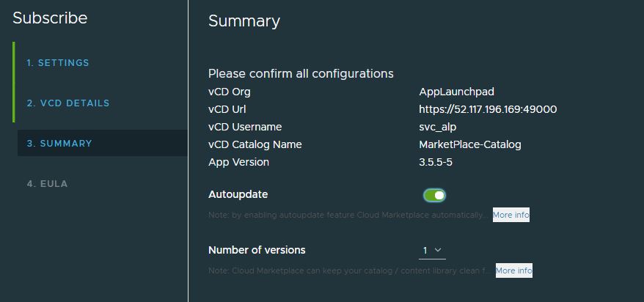Expand the Number of versions dropdown

432,251
